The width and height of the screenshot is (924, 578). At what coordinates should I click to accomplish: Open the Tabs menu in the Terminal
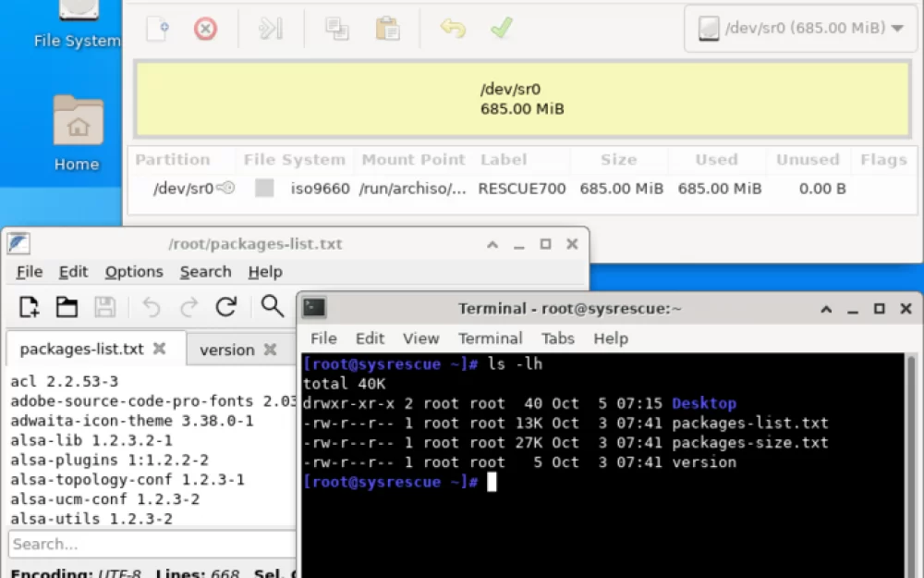pyautogui.click(x=557, y=338)
